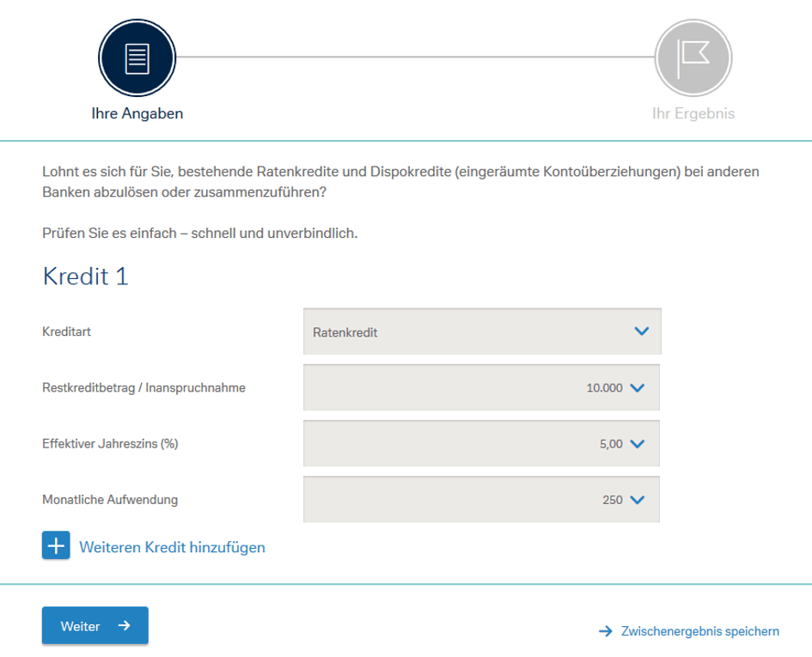
Task: Select the Ihr Ergebnis step label
Action: pyautogui.click(x=693, y=113)
